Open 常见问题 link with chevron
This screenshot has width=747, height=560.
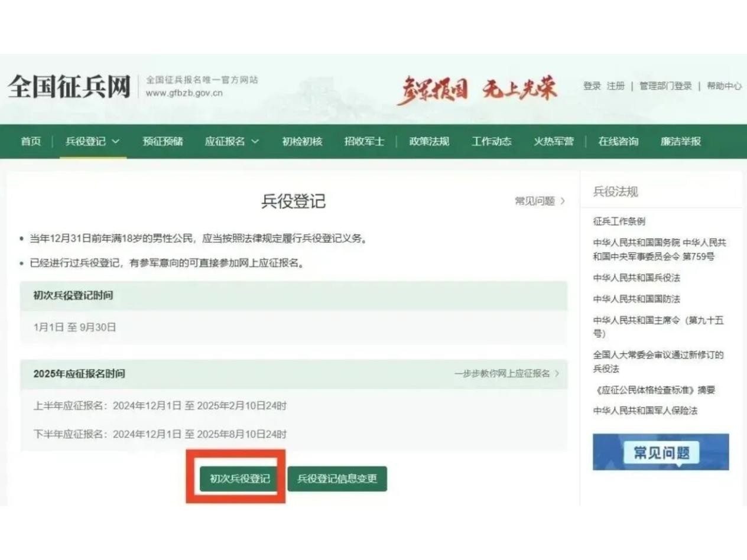point(540,201)
